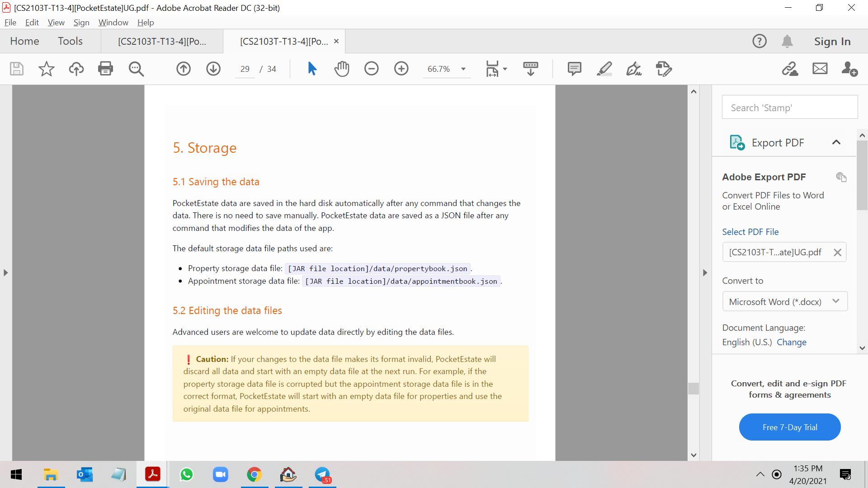Collapse the Export PDF panel
Screen dimensions: 868x488
[836, 142]
